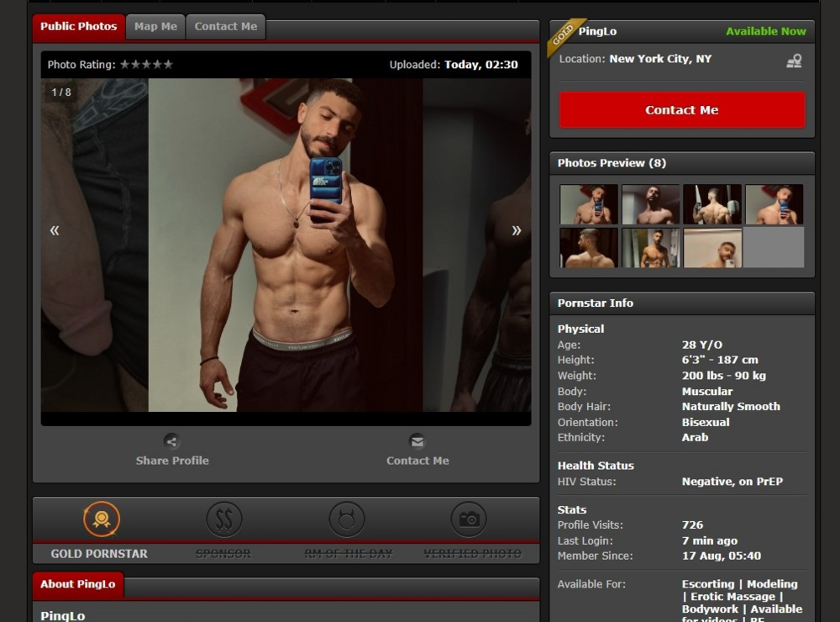The height and width of the screenshot is (622, 840).
Task: Click the Share Profile text link
Action: click(x=172, y=461)
